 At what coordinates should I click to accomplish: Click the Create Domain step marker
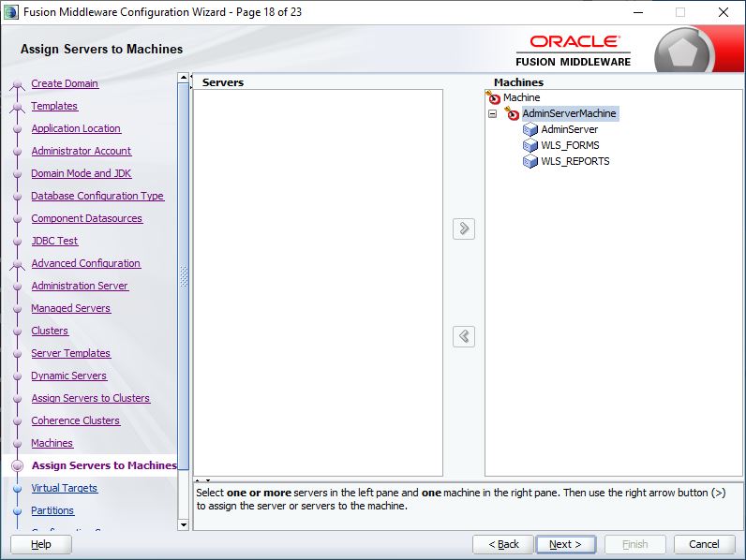point(18,84)
